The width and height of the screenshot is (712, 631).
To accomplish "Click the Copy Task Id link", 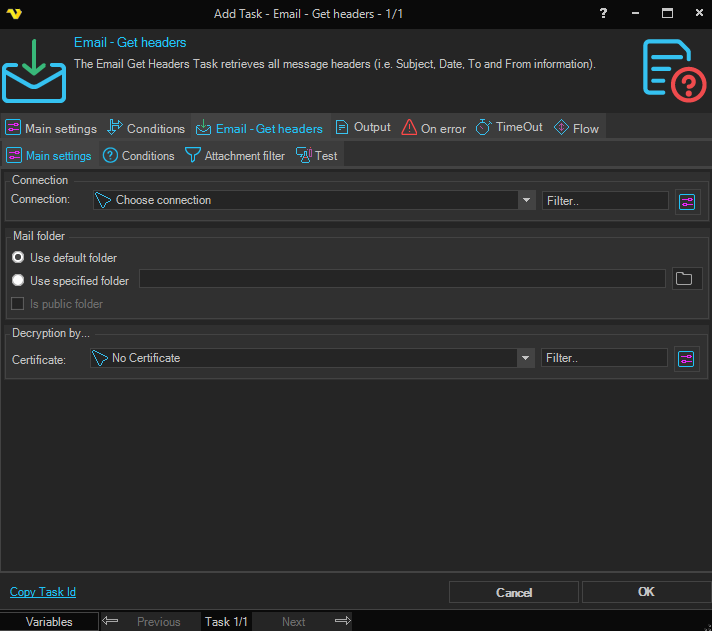I will [43, 592].
